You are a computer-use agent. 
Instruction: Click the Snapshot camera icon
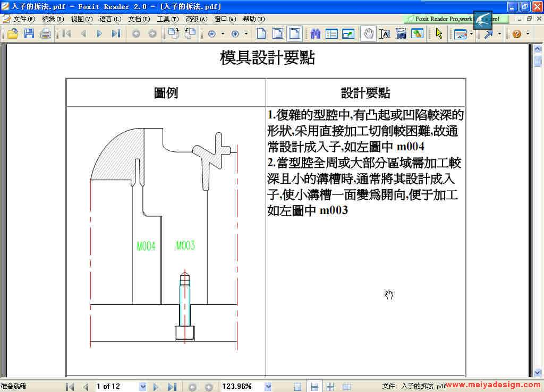[401, 34]
